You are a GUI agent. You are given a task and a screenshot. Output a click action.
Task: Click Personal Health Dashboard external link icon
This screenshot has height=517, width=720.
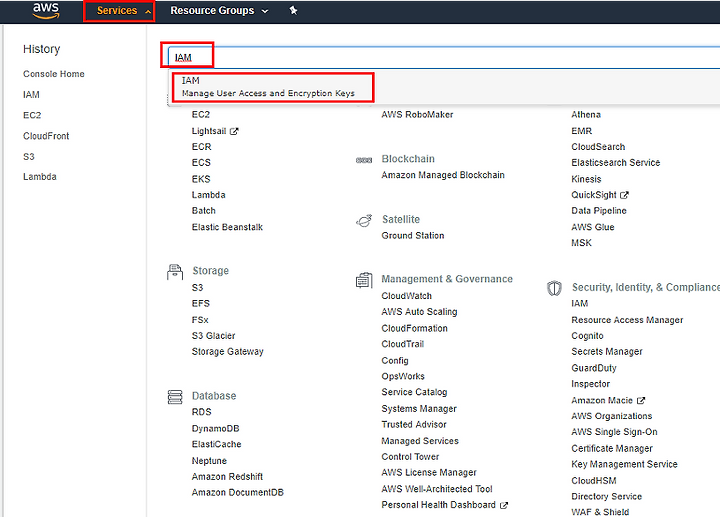coord(504,505)
